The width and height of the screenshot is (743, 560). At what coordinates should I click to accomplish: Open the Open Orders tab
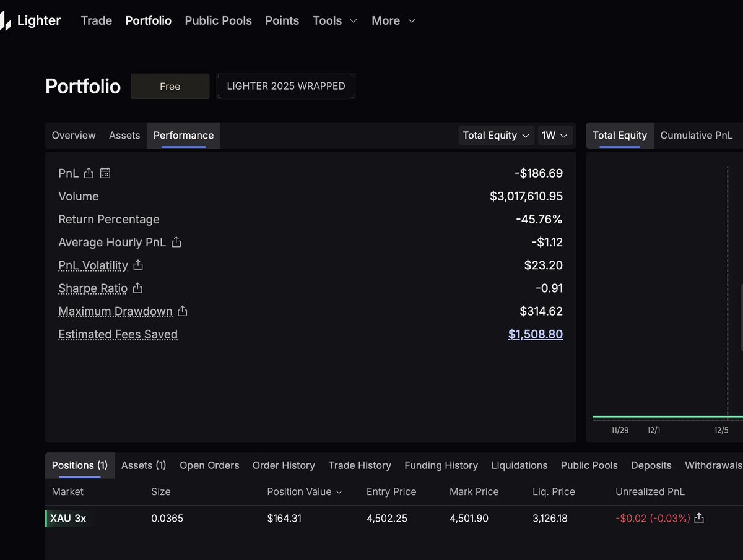[209, 465]
